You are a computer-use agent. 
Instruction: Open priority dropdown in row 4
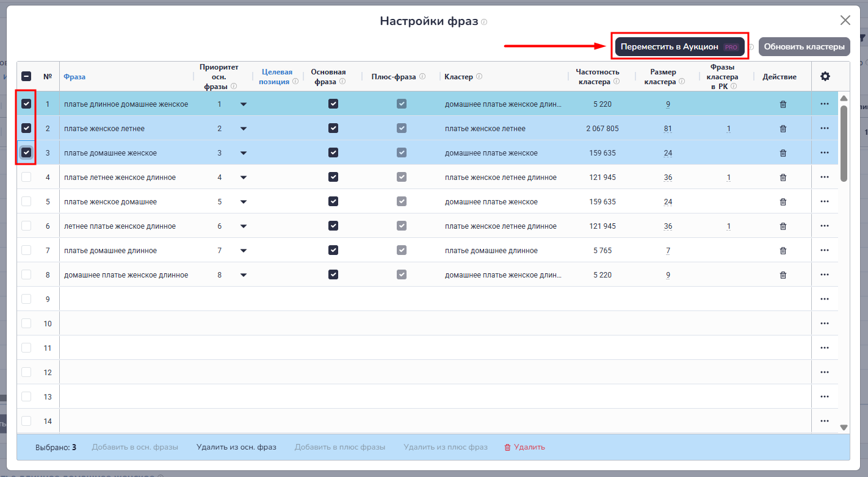coord(244,178)
